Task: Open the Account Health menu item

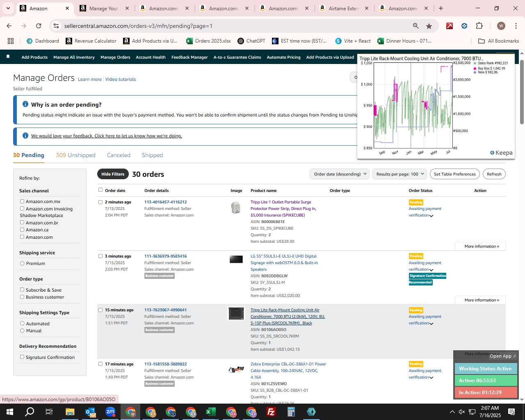Action: click(151, 57)
